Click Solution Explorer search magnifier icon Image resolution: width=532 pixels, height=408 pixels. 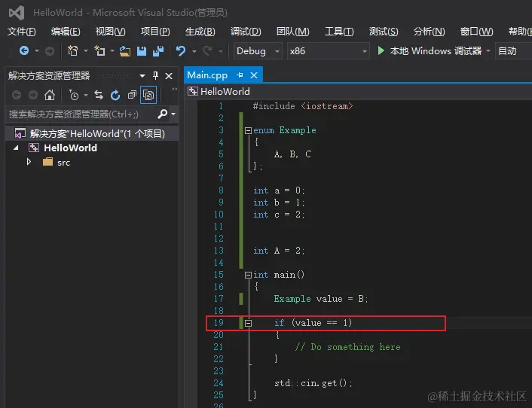163,114
